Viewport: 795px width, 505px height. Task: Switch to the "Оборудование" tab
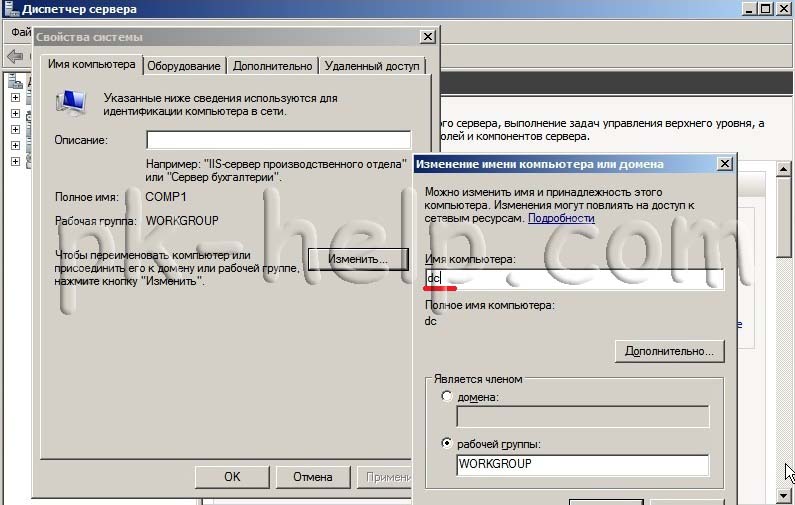pos(184,66)
